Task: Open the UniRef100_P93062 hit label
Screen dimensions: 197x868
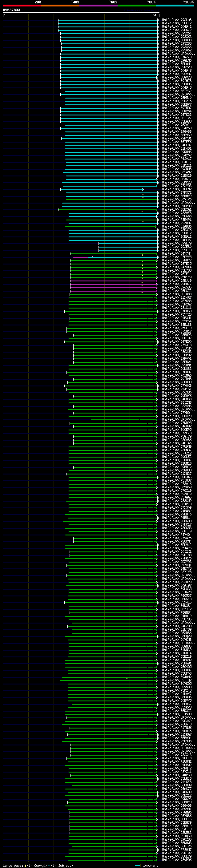Action: click(x=177, y=50)
